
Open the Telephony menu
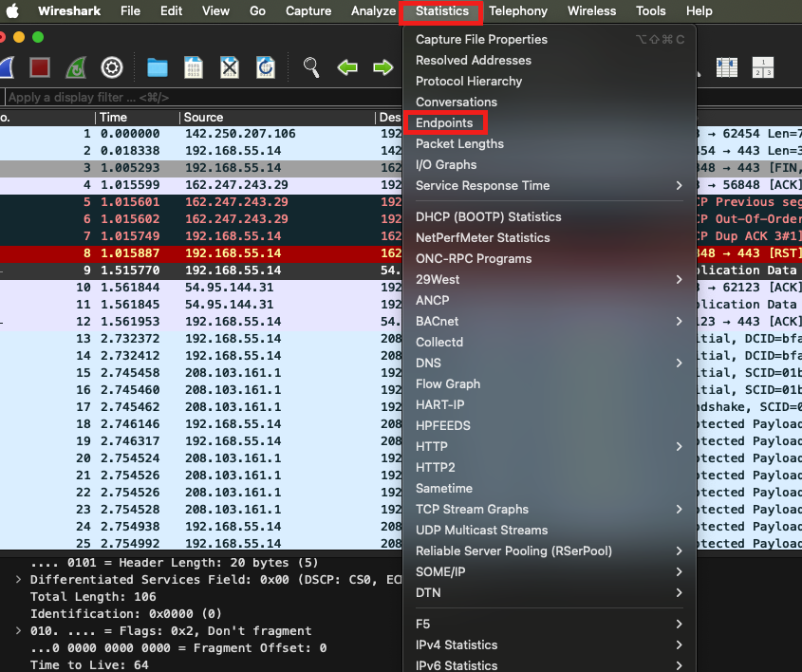click(518, 10)
